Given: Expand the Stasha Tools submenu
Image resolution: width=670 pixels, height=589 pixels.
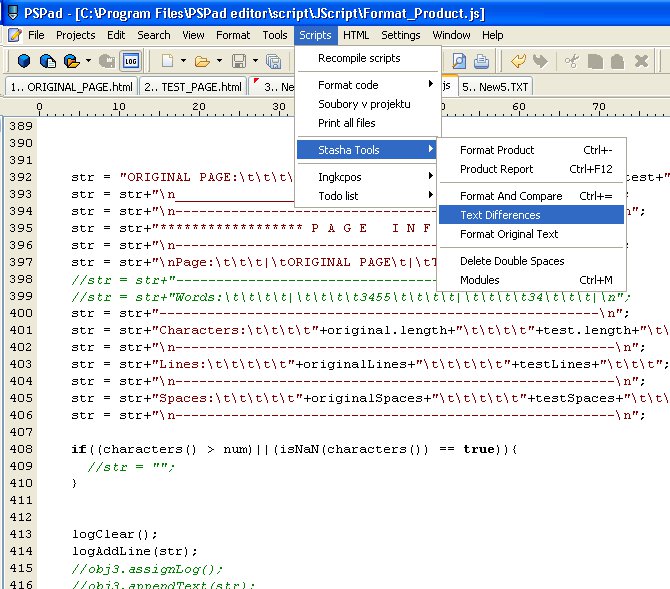Looking at the screenshot, I should click(x=367, y=150).
